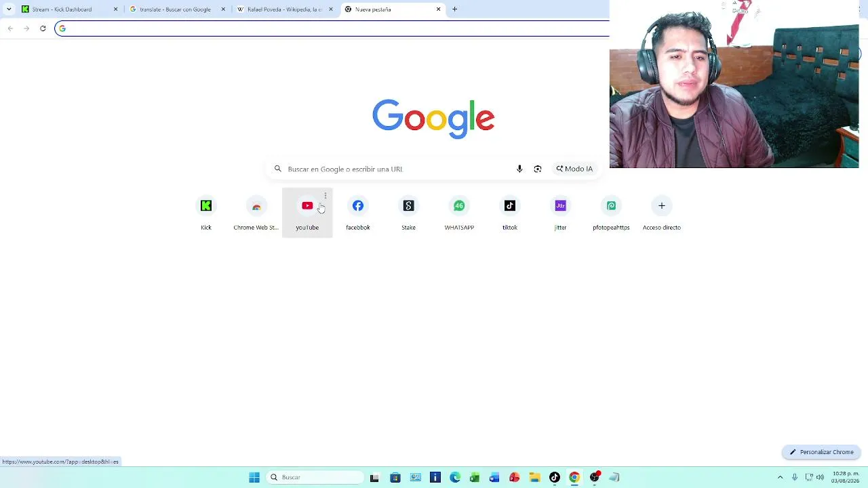Open the Facebook shortcut tile
Image resolution: width=868 pixels, height=488 pixels.
(358, 213)
